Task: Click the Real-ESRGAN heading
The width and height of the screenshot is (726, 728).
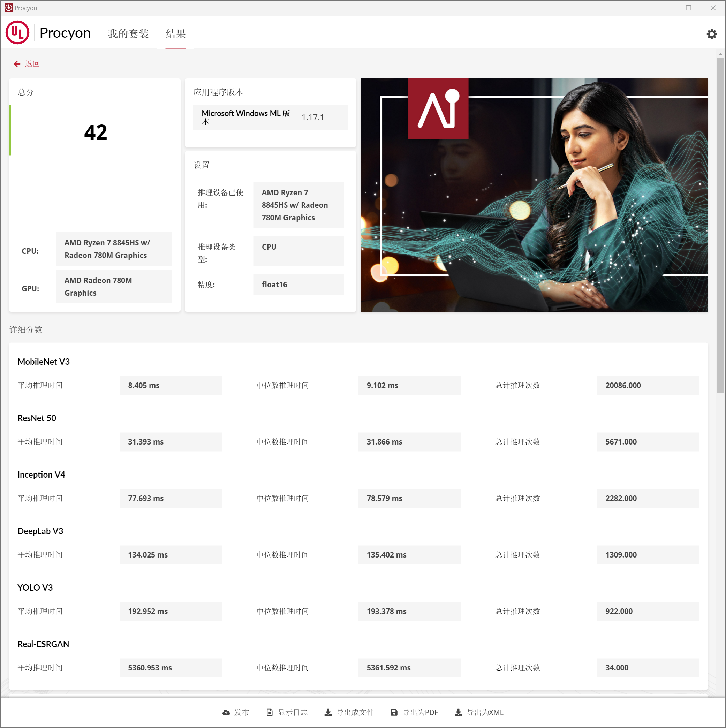Action: point(43,644)
